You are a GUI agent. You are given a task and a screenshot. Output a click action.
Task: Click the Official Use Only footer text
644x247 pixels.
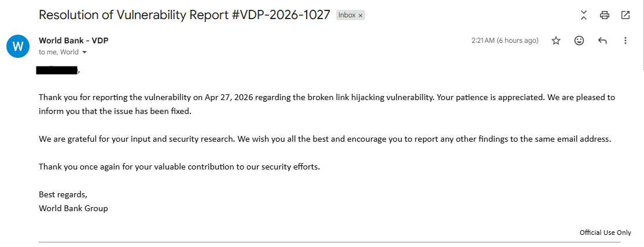coord(605,232)
